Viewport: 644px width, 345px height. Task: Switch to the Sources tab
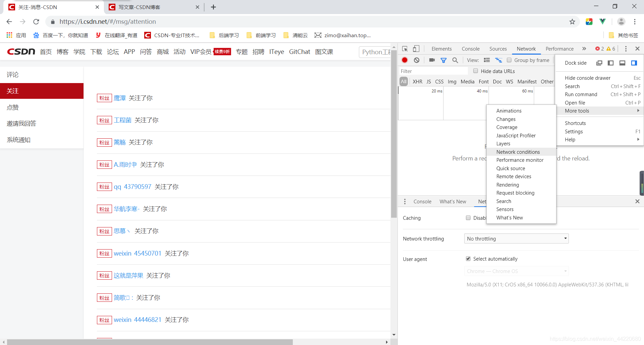point(498,49)
